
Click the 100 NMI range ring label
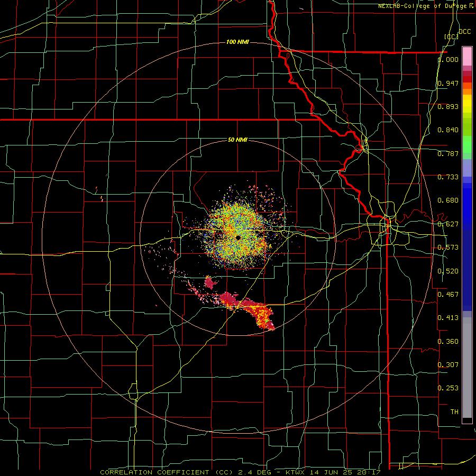(x=237, y=42)
